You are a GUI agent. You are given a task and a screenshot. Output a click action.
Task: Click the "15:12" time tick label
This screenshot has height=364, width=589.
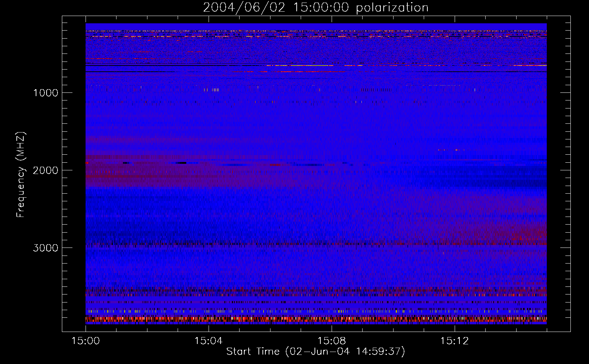(454, 341)
